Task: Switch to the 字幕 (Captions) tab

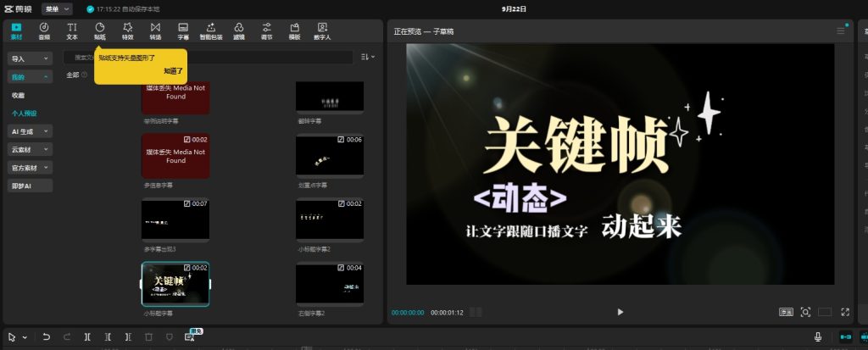Action: pyautogui.click(x=183, y=31)
